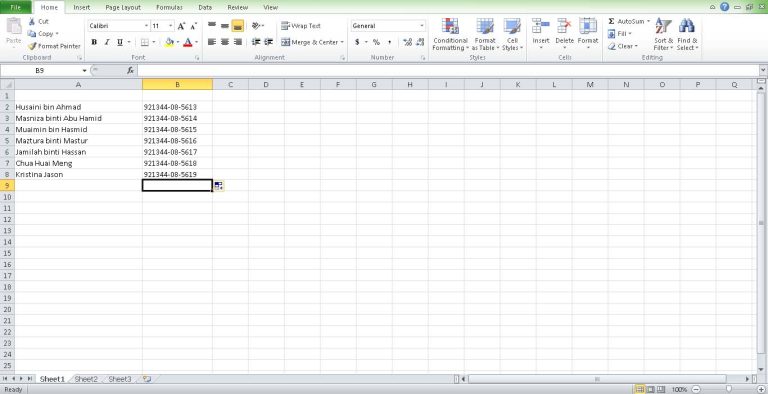The width and height of the screenshot is (768, 394).
Task: Switch to the View tab
Action: [x=270, y=7]
